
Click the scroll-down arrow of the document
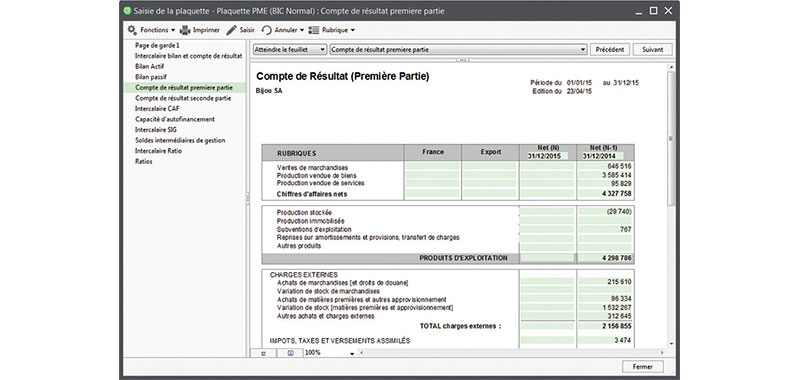[x=671, y=344]
